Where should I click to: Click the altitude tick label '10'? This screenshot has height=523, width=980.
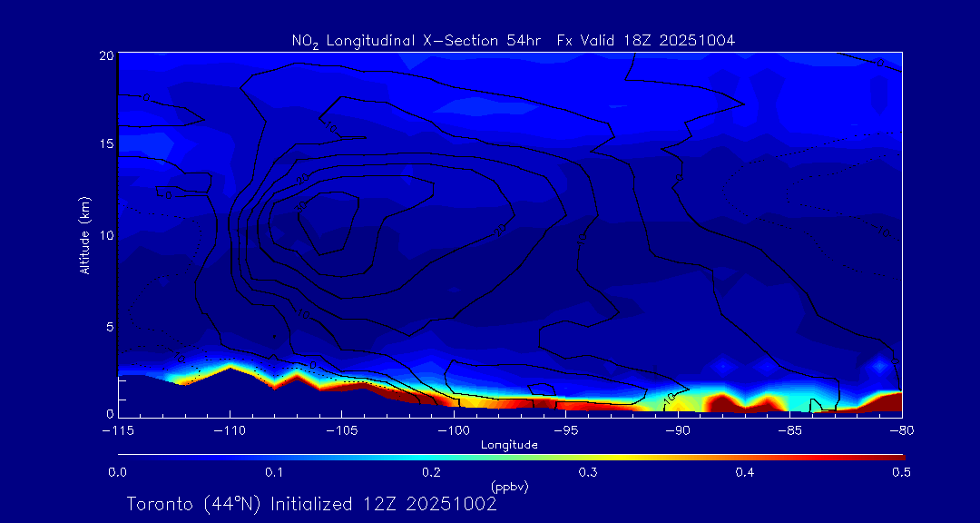[x=105, y=234]
